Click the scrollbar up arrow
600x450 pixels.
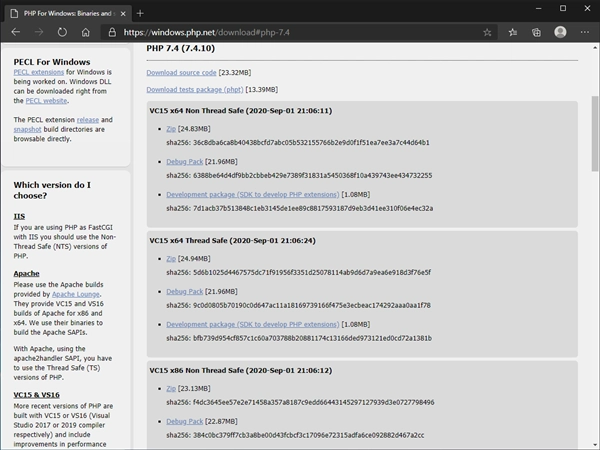click(595, 48)
